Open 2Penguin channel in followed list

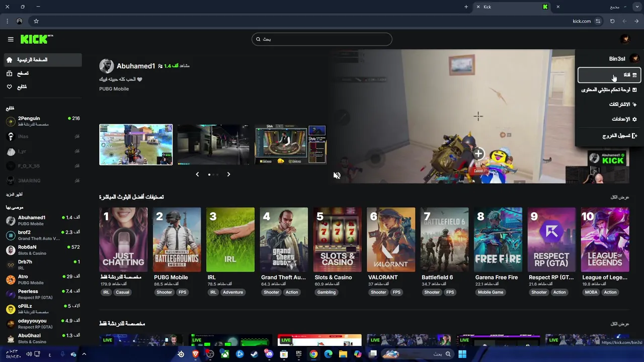43,121
